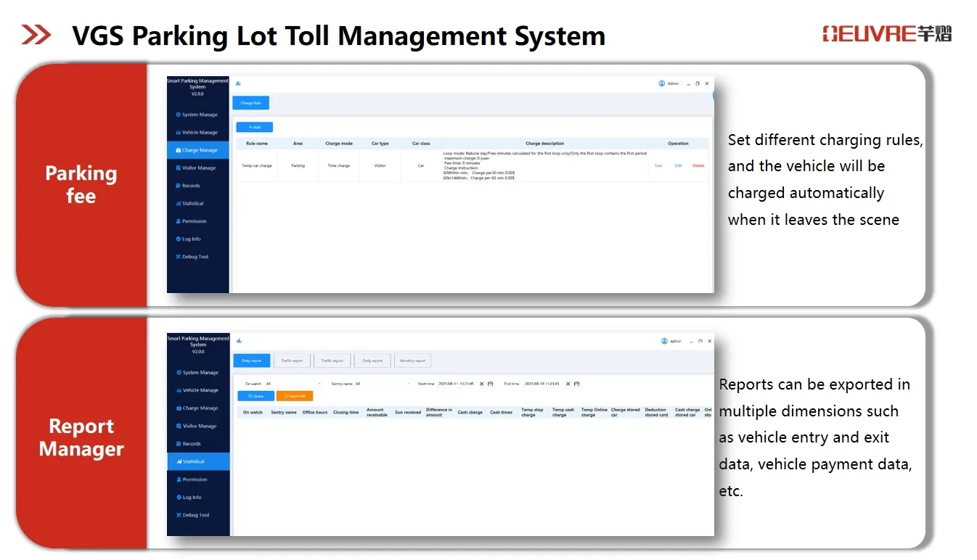Select the Duty report tab
Viewport: 977px width, 560px height.
252,361
